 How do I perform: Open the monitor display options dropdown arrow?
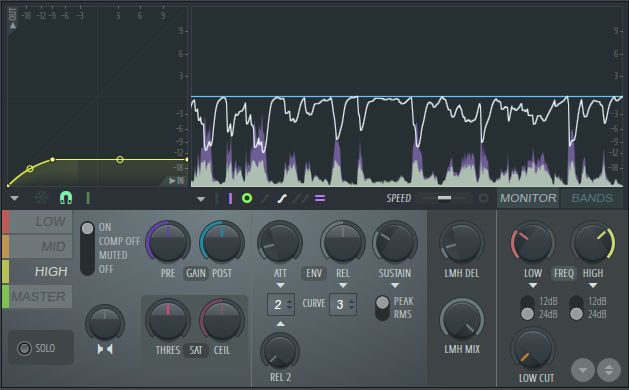pos(201,199)
